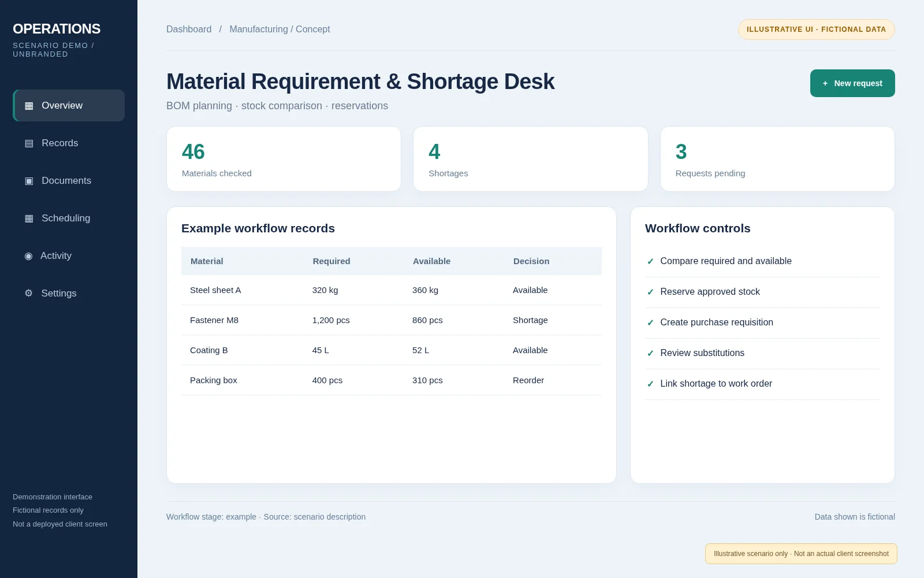Open the Overview menu item
924x578 pixels.
coord(69,105)
